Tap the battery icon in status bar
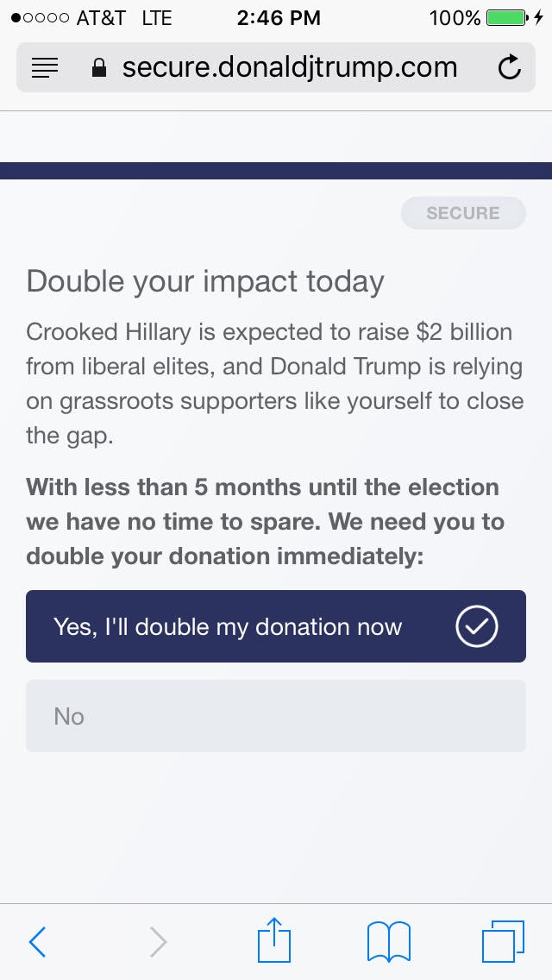This screenshot has width=552, height=980. tap(507, 17)
